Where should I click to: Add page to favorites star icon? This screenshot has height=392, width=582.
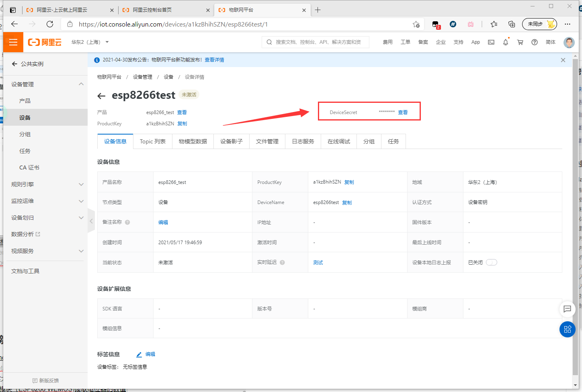click(416, 24)
